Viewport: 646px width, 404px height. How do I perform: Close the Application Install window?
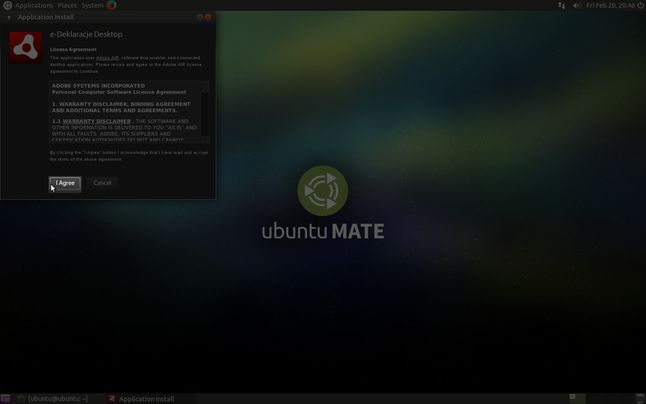coord(208,17)
